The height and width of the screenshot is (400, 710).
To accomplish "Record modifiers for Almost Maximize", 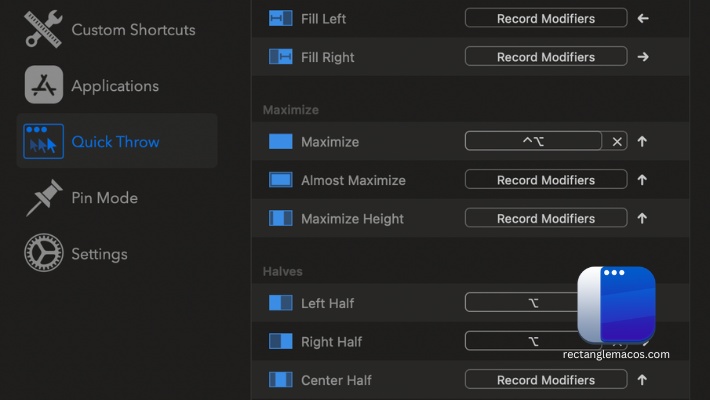I will [546, 180].
